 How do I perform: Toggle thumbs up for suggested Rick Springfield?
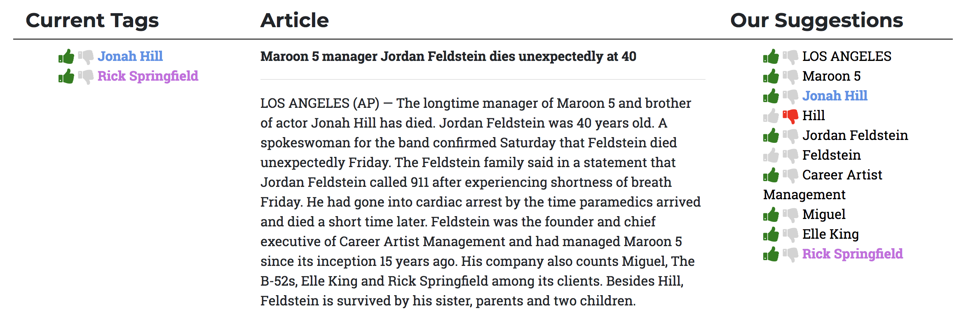(771, 254)
